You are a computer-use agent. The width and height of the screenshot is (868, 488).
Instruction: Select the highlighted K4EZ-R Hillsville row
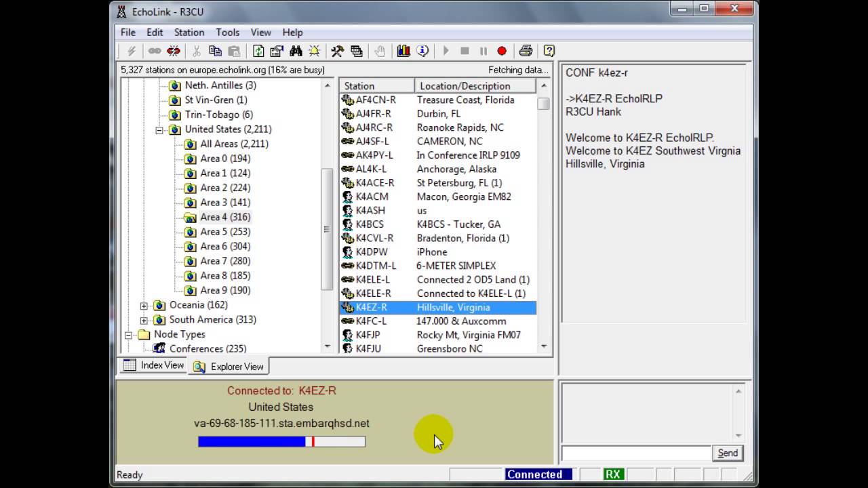click(x=438, y=308)
